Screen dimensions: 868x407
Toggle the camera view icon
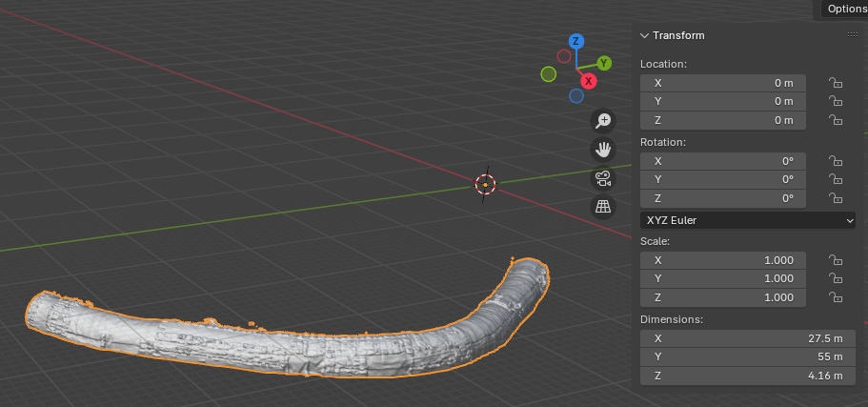pyautogui.click(x=603, y=178)
